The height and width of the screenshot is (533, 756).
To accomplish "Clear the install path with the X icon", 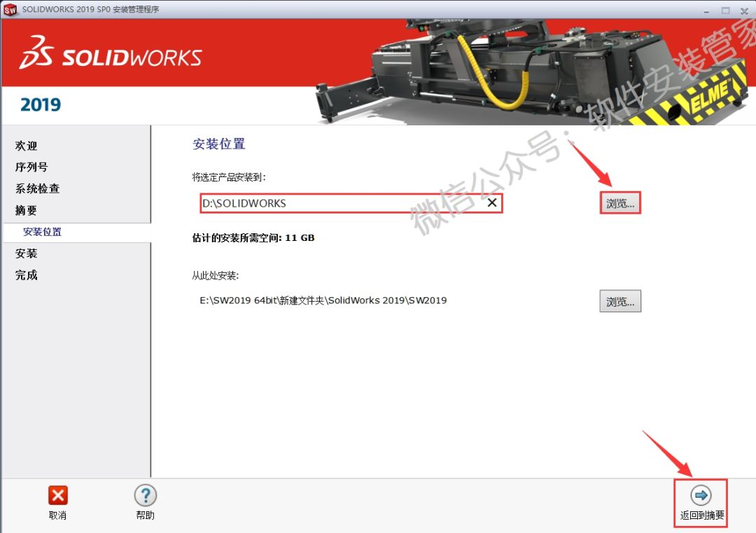I will pos(492,203).
